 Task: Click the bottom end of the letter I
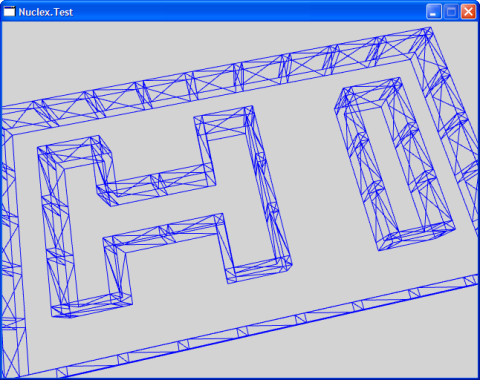[x=417, y=237]
